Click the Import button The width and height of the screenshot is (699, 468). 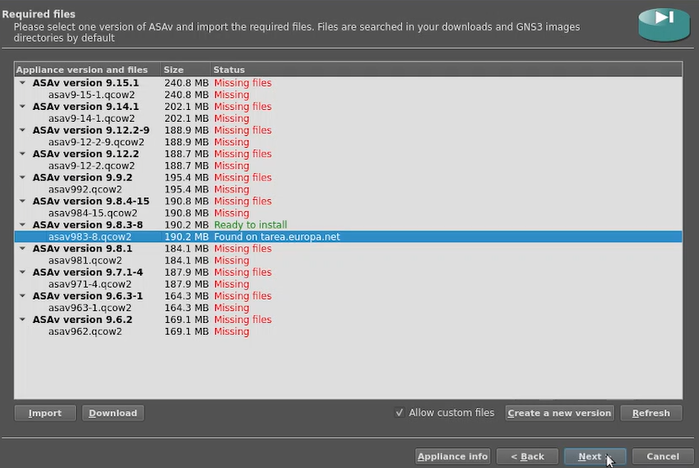point(45,413)
